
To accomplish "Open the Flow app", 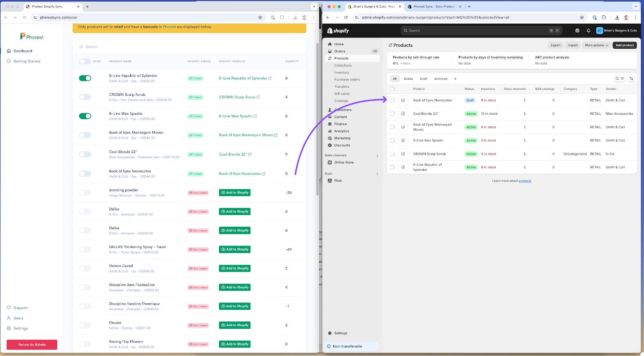I will tap(338, 181).
